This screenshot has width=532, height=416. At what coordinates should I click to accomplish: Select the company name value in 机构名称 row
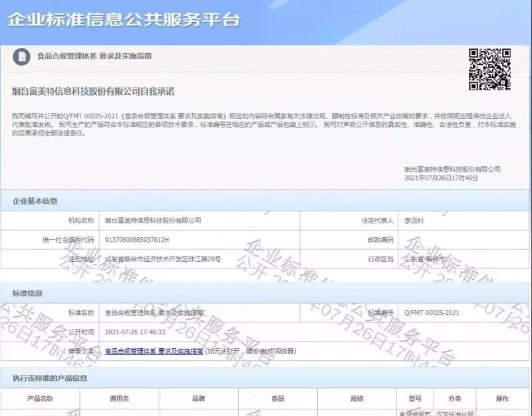click(153, 221)
